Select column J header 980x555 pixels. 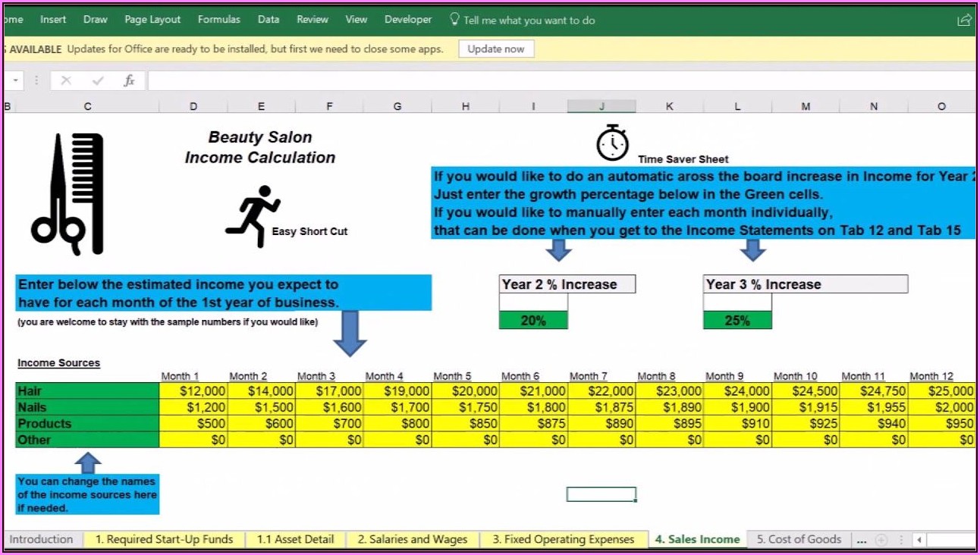(602, 107)
